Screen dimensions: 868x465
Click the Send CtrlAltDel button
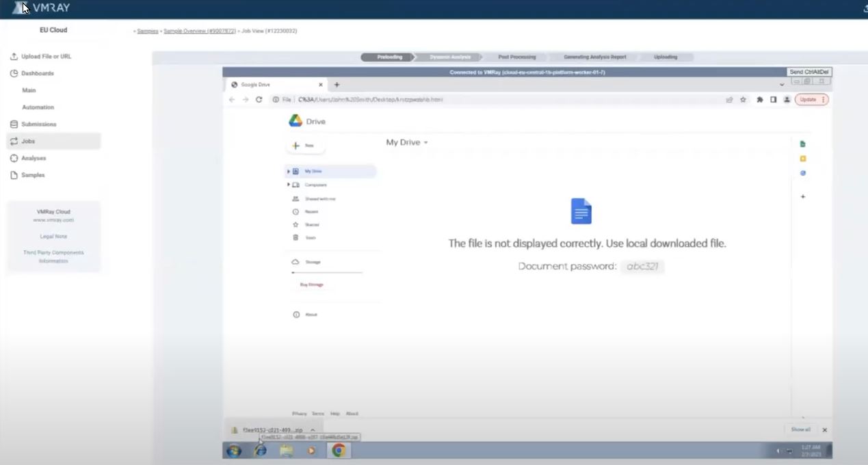pyautogui.click(x=810, y=72)
